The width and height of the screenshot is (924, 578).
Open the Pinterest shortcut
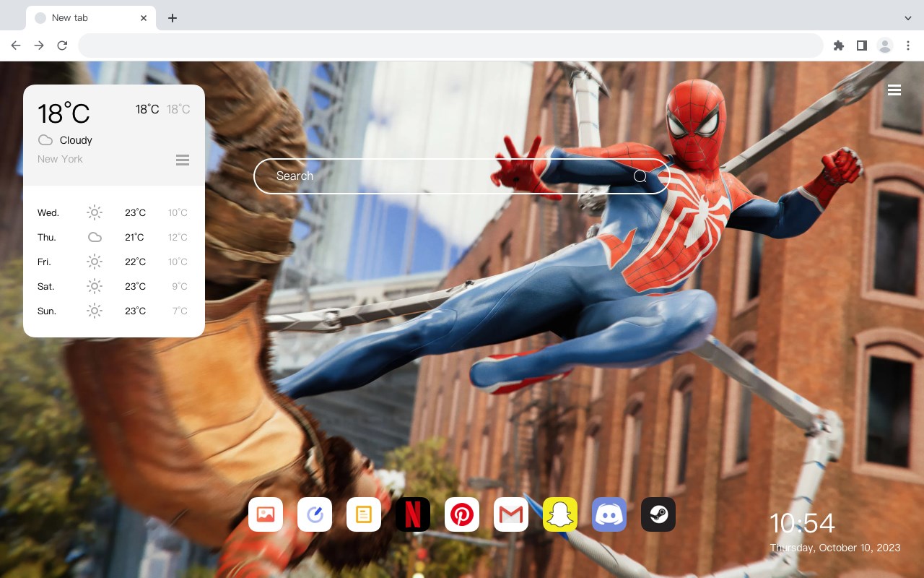pos(462,514)
